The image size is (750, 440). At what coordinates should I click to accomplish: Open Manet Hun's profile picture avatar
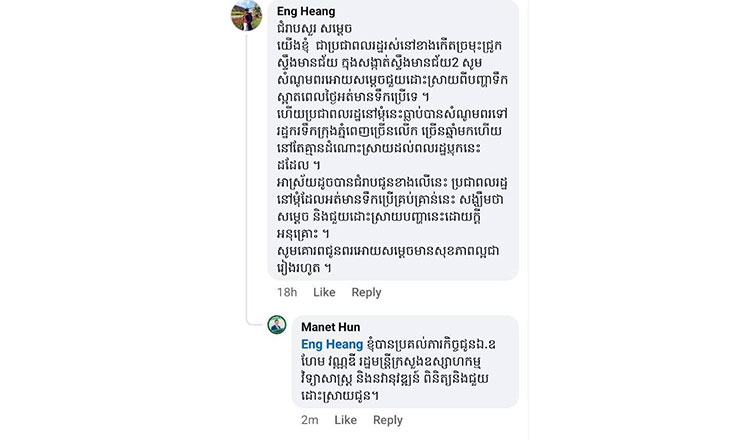277,325
